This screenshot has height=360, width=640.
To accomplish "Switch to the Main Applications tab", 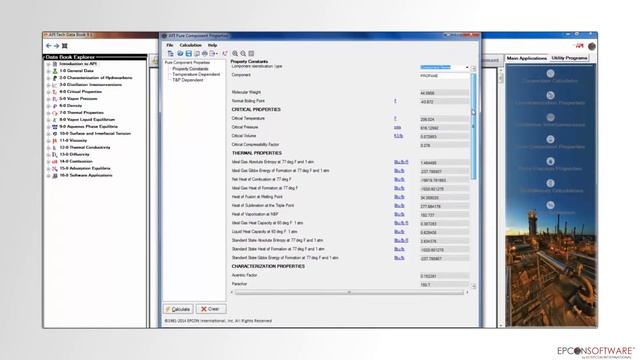I will click(527, 58).
